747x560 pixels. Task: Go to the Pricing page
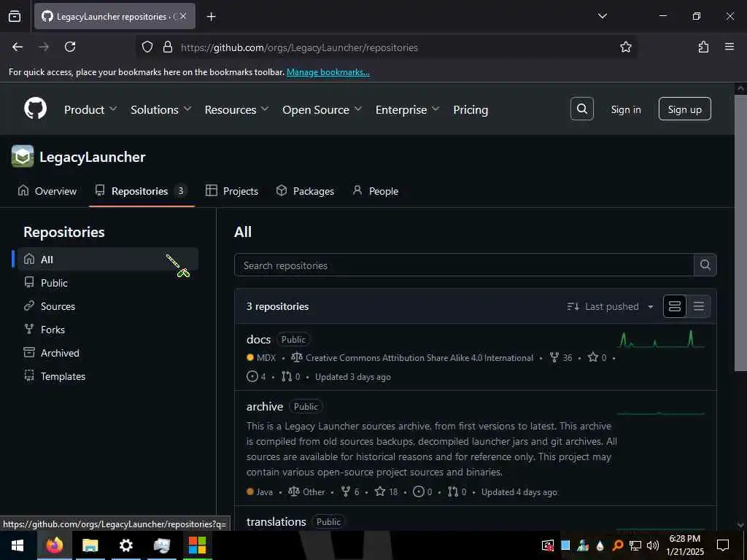(x=471, y=109)
